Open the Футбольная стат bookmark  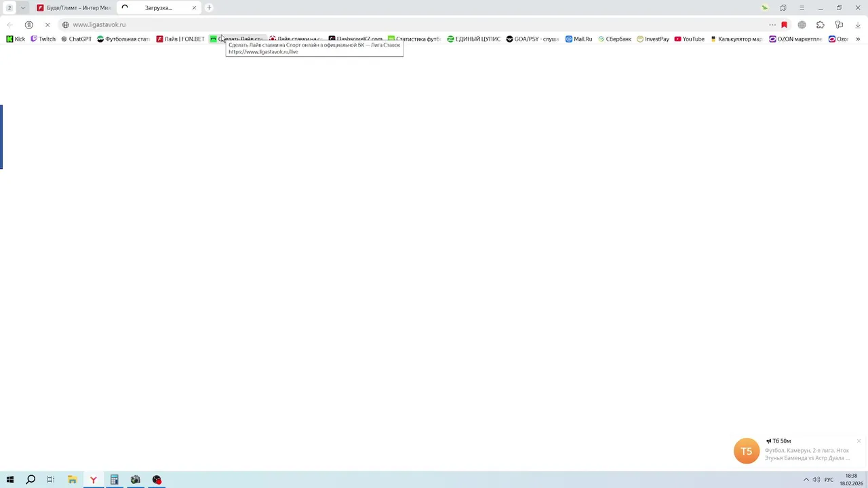tap(123, 39)
